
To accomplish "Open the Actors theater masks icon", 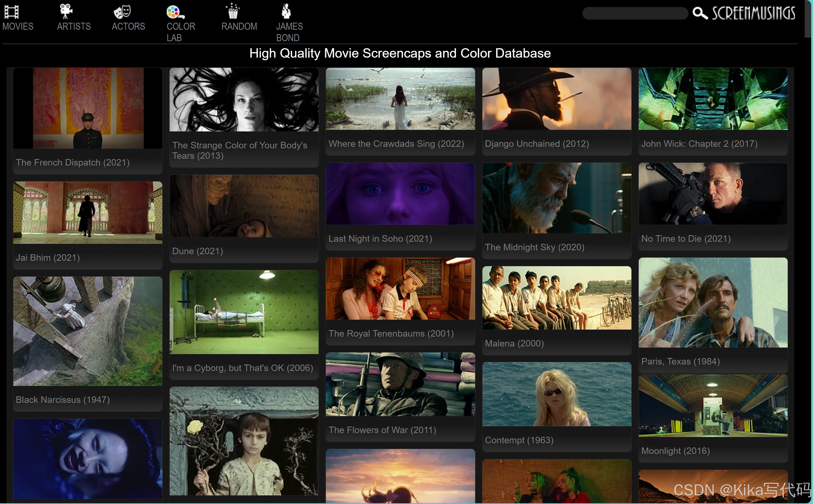I will 122,12.
